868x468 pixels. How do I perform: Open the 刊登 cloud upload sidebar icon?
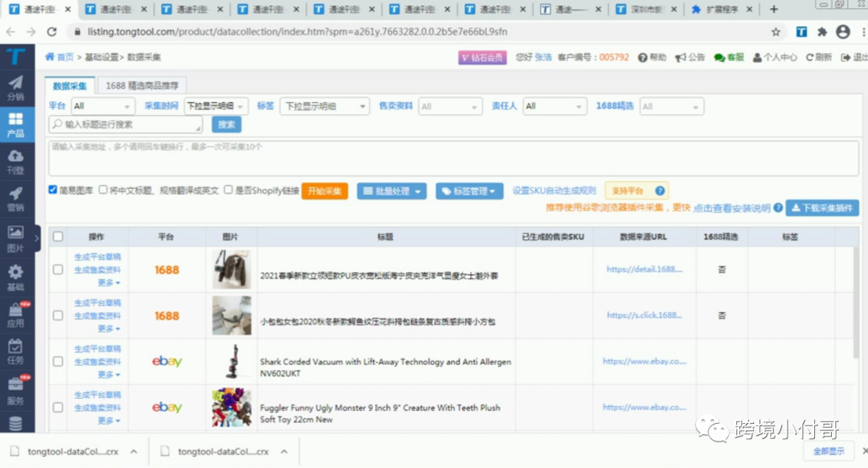click(x=15, y=160)
